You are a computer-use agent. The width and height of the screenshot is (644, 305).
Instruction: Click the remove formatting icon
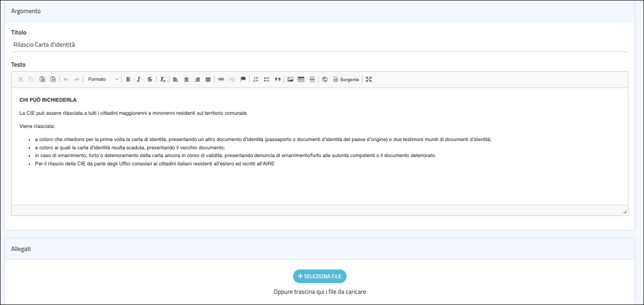click(163, 79)
